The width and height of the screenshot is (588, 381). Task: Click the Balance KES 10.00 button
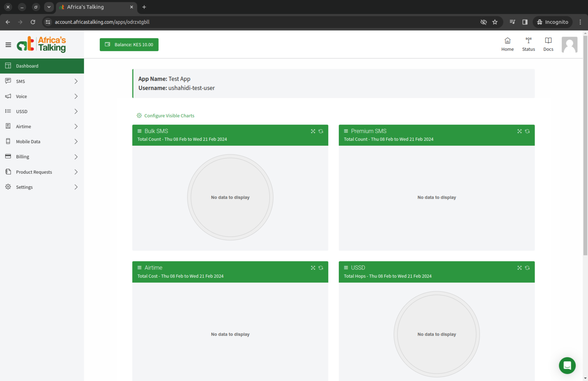tap(129, 45)
